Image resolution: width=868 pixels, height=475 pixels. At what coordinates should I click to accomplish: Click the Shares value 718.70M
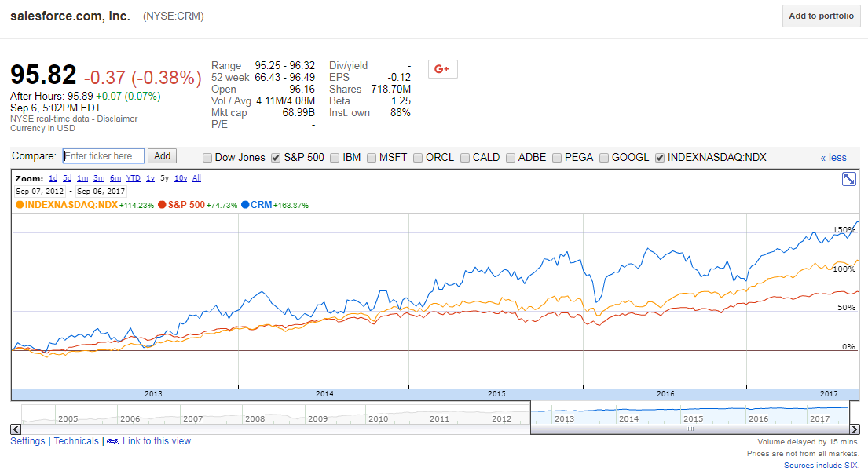[391, 90]
